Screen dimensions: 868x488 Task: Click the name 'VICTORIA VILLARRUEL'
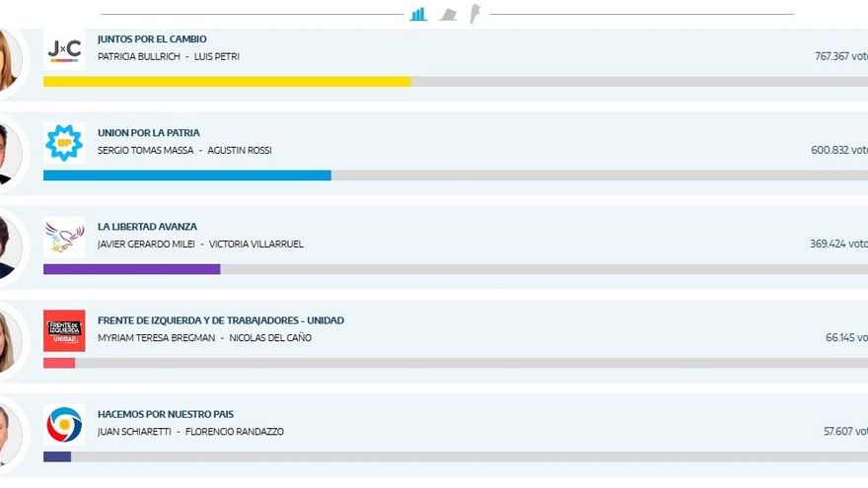click(255, 244)
